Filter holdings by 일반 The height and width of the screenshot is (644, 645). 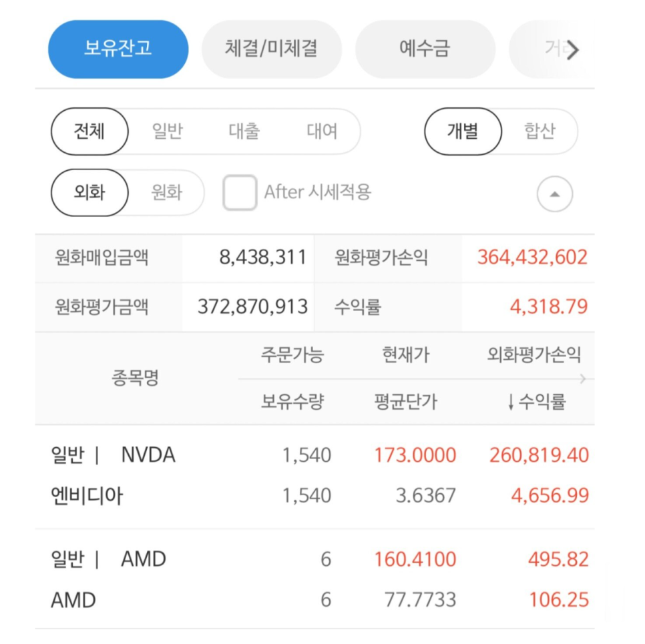[167, 131]
